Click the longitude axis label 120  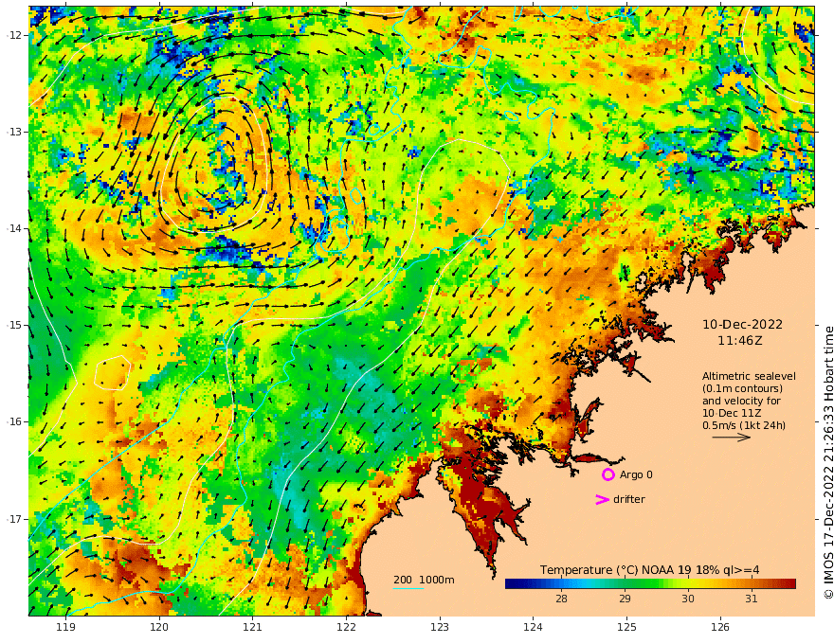click(159, 628)
